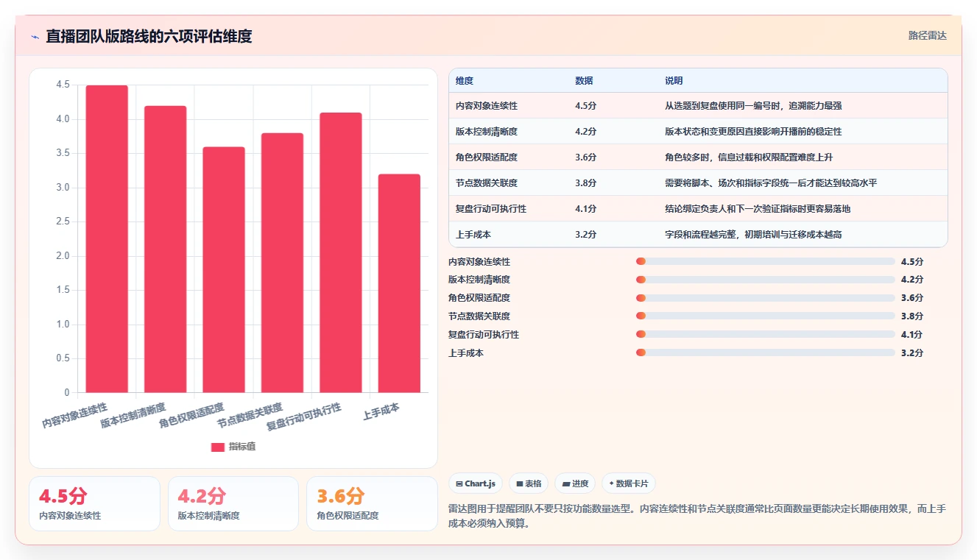The width and height of the screenshot is (977, 560).
Task: Select table cell 角色权限适配度
Action: click(487, 157)
